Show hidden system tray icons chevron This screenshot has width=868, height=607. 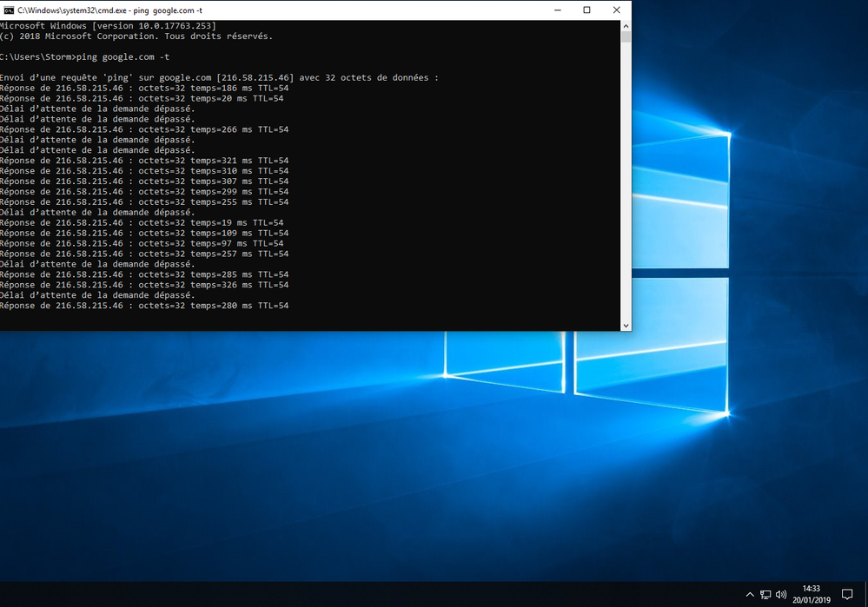pyautogui.click(x=750, y=595)
